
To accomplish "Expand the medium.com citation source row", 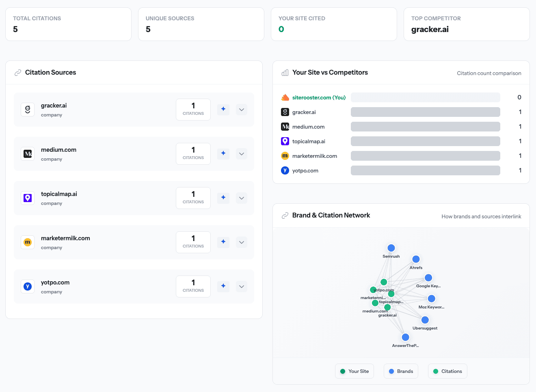I will click(242, 154).
